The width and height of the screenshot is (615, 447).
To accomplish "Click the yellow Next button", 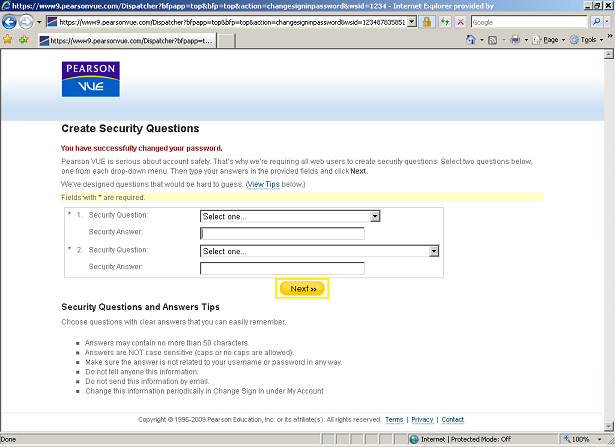I will pyautogui.click(x=302, y=289).
